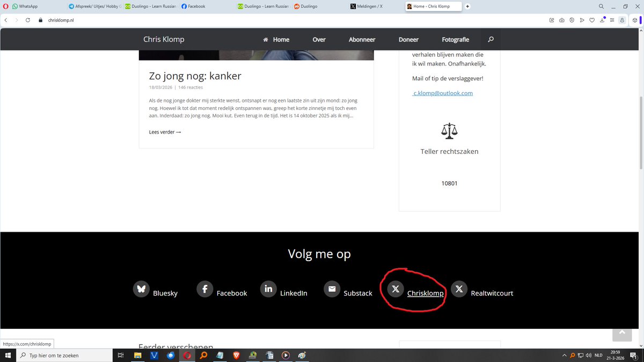Click the Chris Klomp site title
This screenshot has width=644, height=362.
164,39
